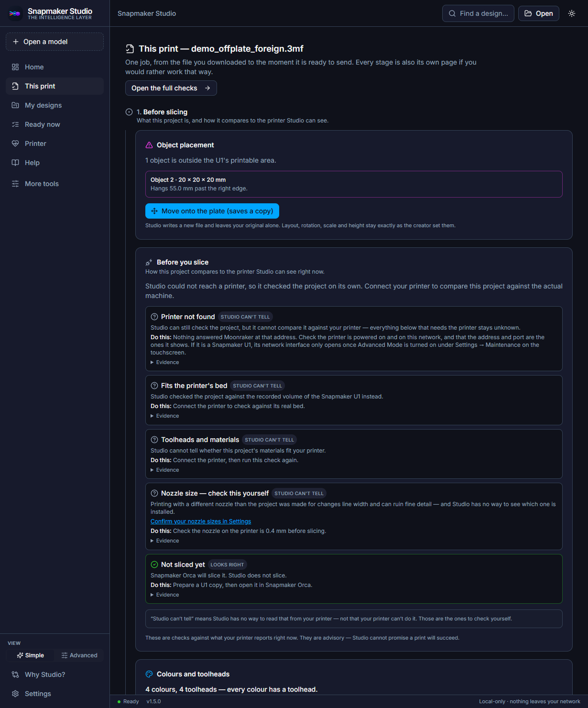
Task: Click Open the full checks button
Action: [x=171, y=88]
